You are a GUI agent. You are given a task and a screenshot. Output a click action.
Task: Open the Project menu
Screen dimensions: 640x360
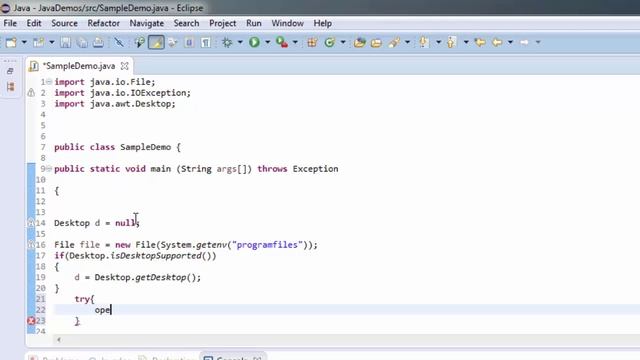[222, 23]
